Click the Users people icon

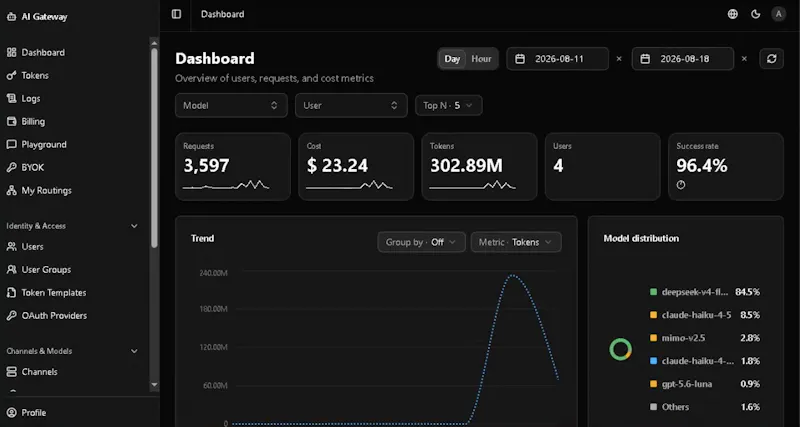coord(11,246)
